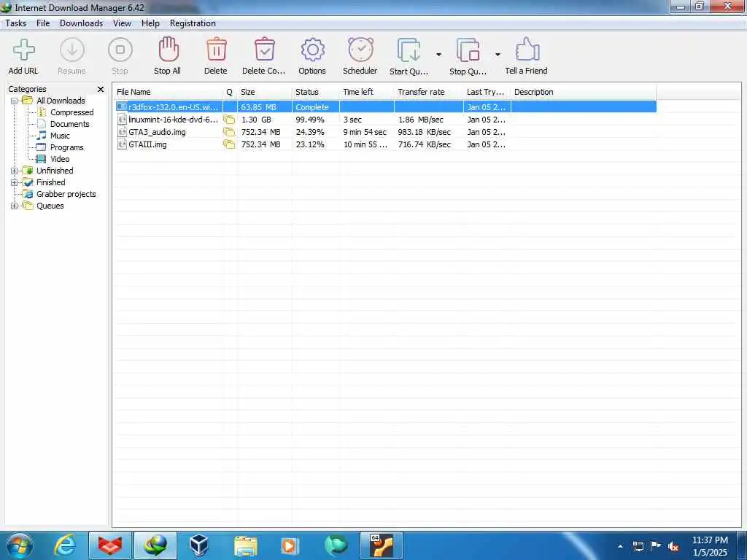Select the linuxmint-16-kde-dvd download row
Viewport: 747px width, 560px height.
click(386, 120)
